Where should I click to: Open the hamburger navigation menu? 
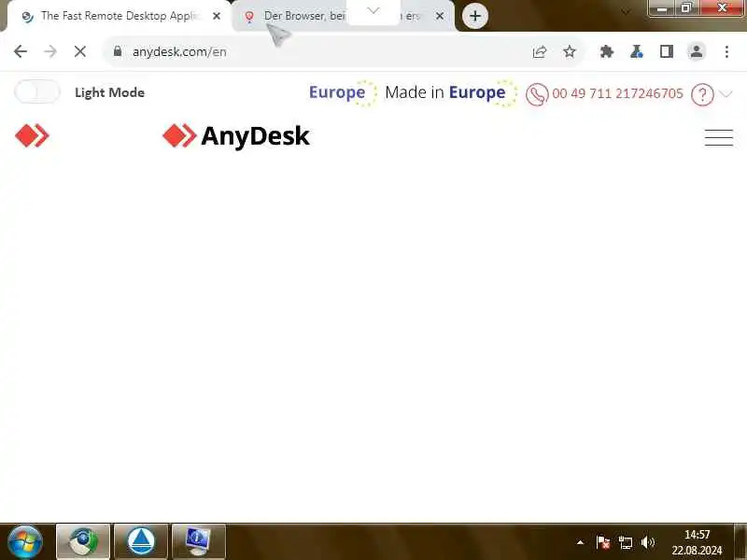719,137
